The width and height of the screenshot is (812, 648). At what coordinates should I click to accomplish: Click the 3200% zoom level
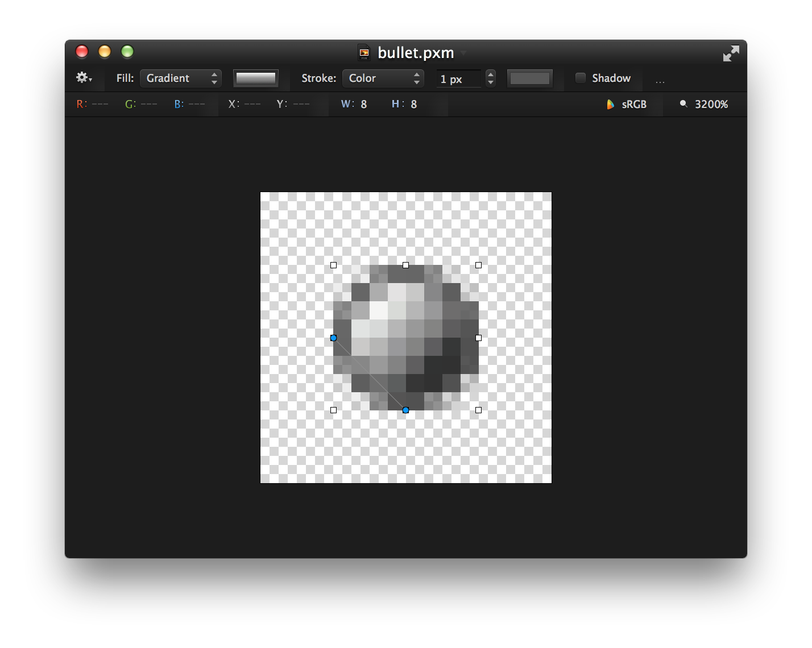point(711,104)
